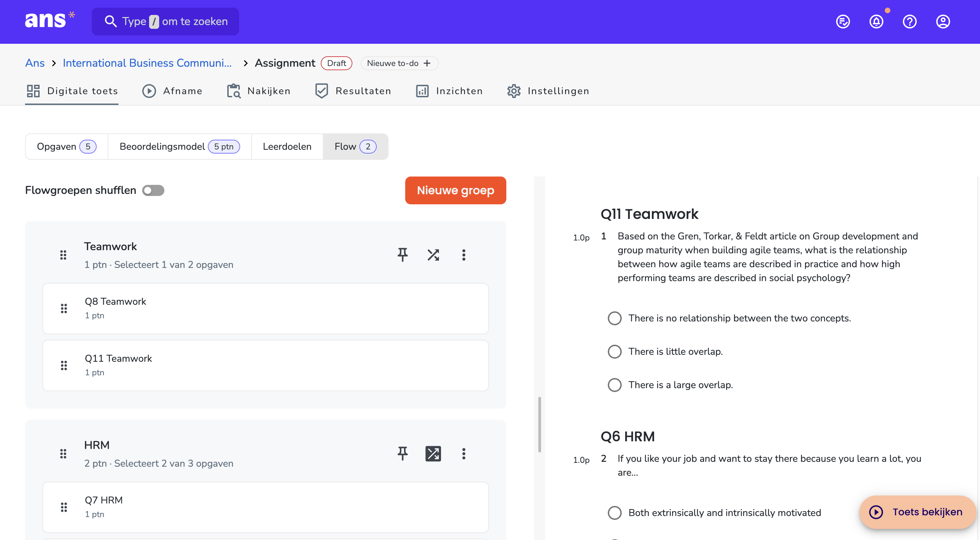Click the drag handle of HRM group
Viewport: 980px width, 540px height.
pos(63,453)
